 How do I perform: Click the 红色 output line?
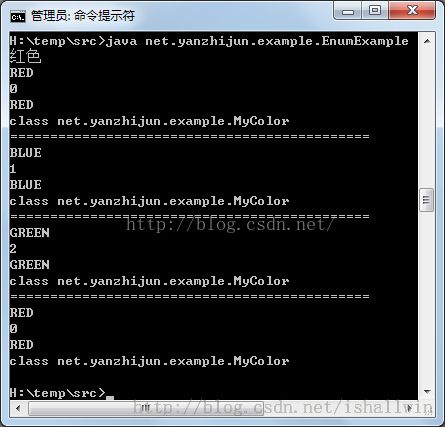[25, 56]
